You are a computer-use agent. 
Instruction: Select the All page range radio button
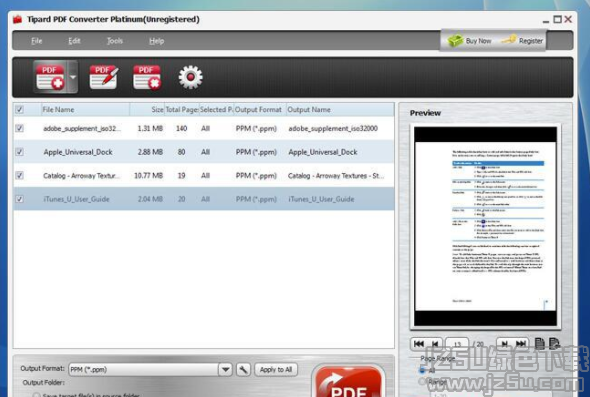tap(422, 370)
